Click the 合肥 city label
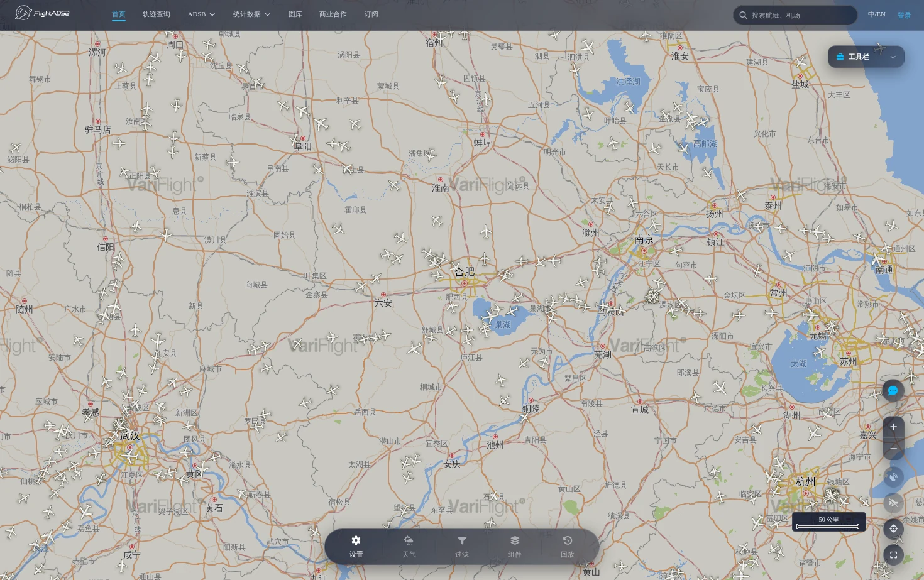 click(465, 272)
